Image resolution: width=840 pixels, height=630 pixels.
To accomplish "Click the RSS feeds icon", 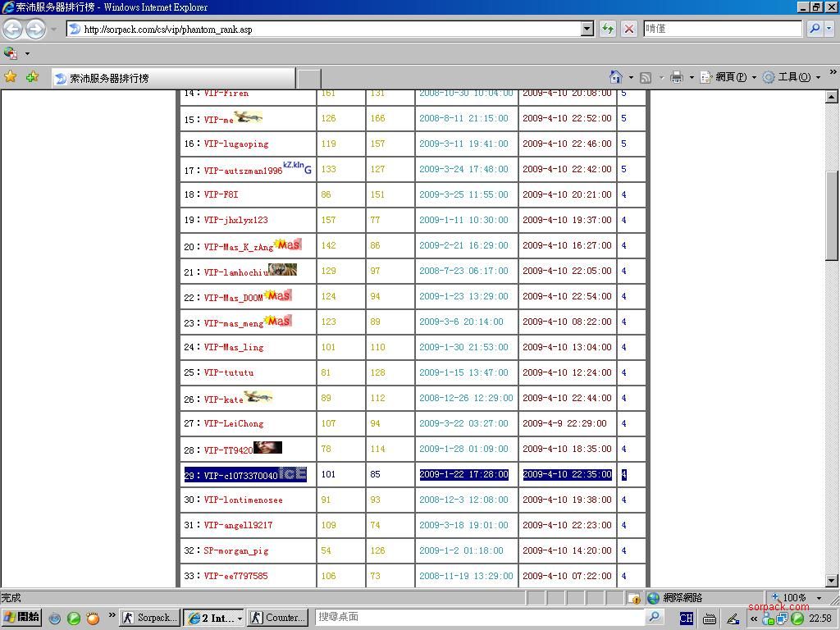I will pos(646,77).
